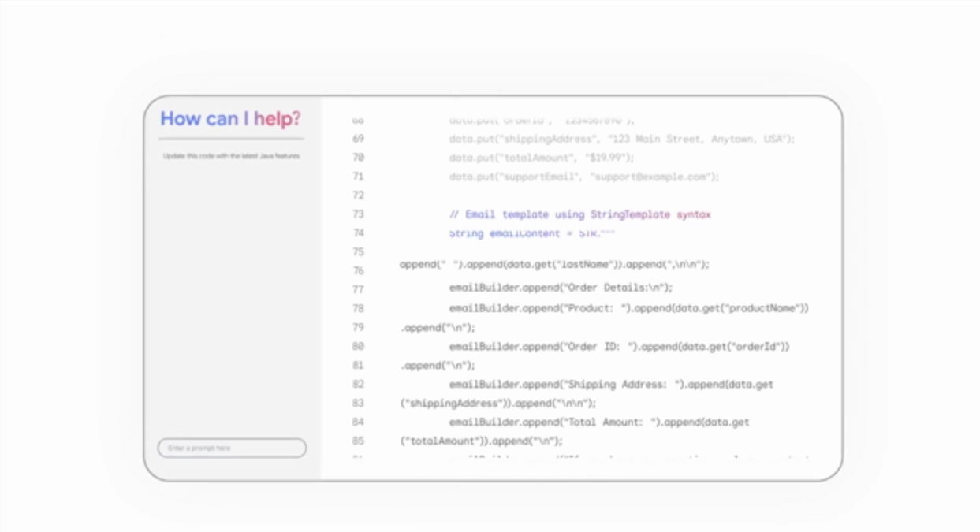980x532 pixels.
Task: Click line number 80 in the gutter
Action: 358,346
